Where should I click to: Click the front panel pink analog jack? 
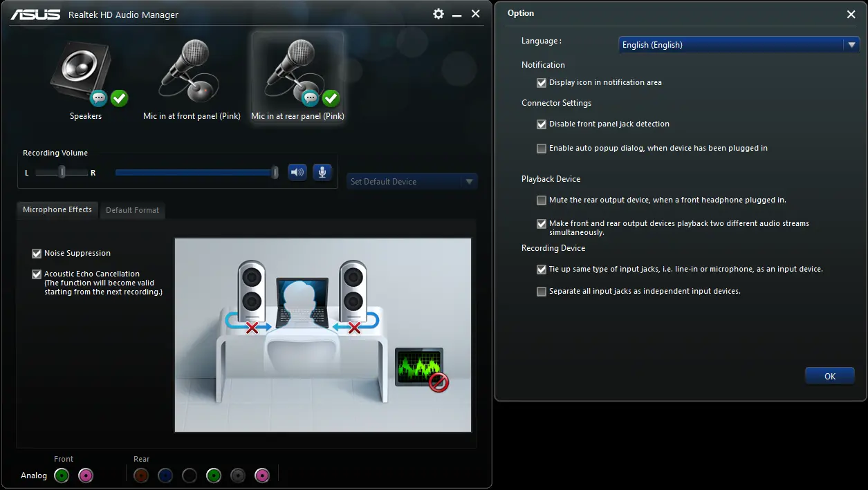[x=85, y=475]
